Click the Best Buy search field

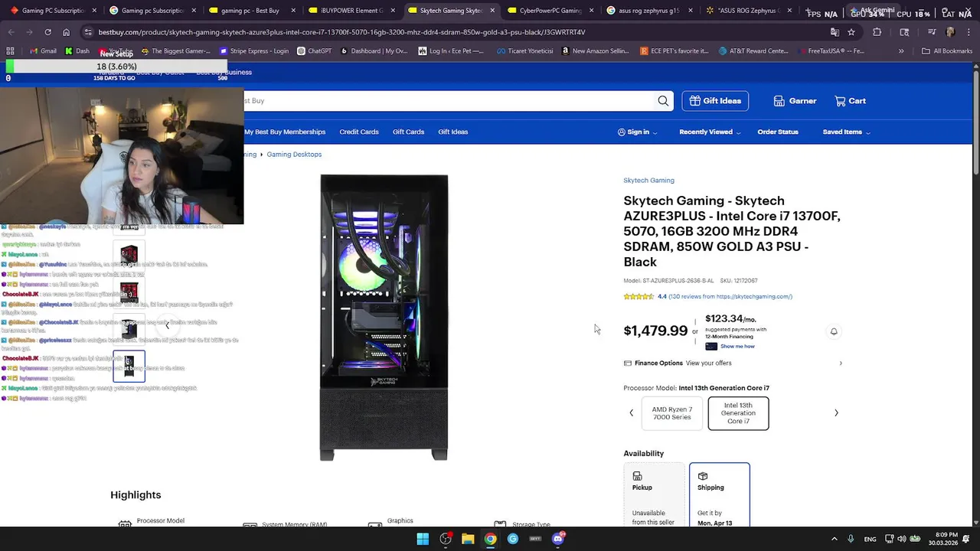coord(448,101)
